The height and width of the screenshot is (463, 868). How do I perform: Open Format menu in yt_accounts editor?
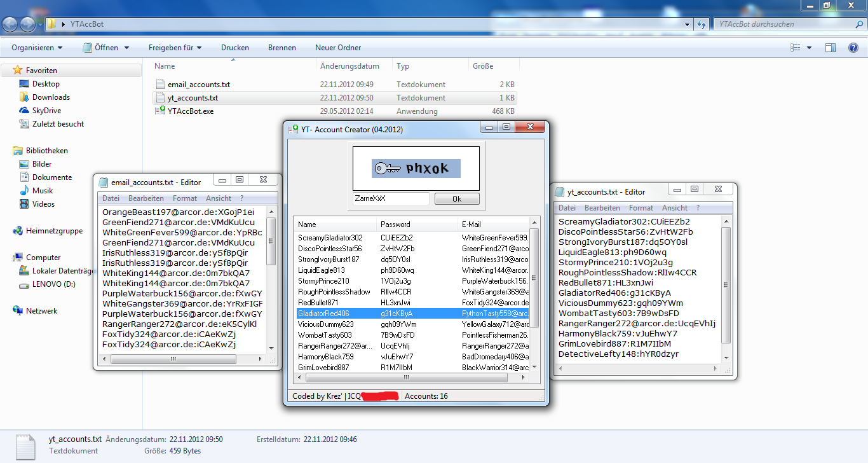pos(641,208)
